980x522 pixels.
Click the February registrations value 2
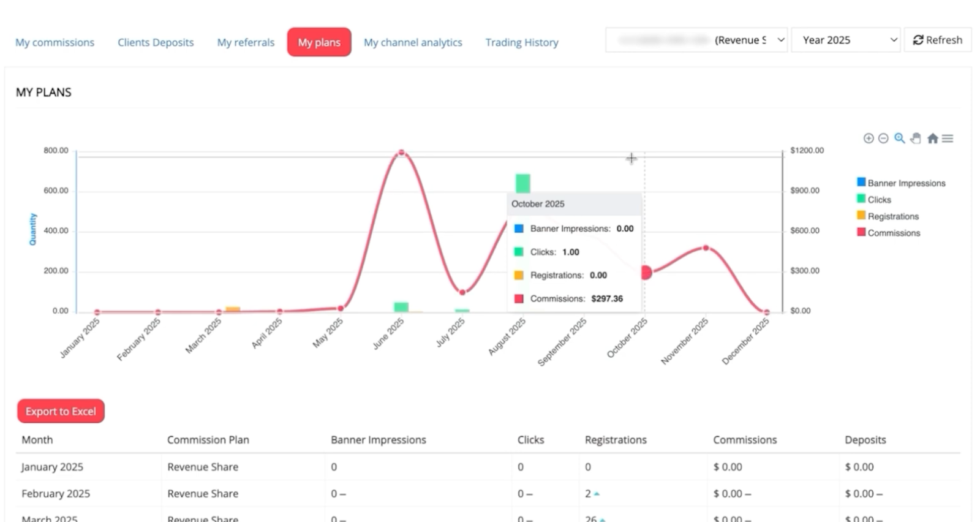tap(588, 494)
